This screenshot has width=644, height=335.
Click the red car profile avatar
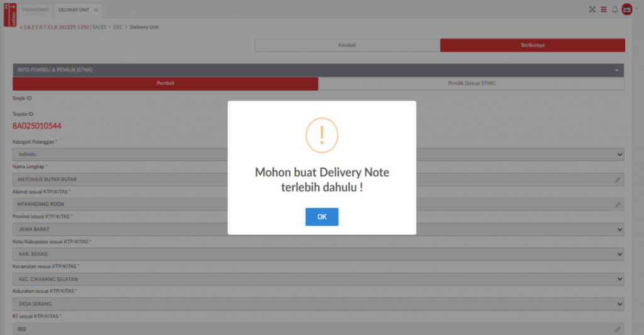click(626, 9)
